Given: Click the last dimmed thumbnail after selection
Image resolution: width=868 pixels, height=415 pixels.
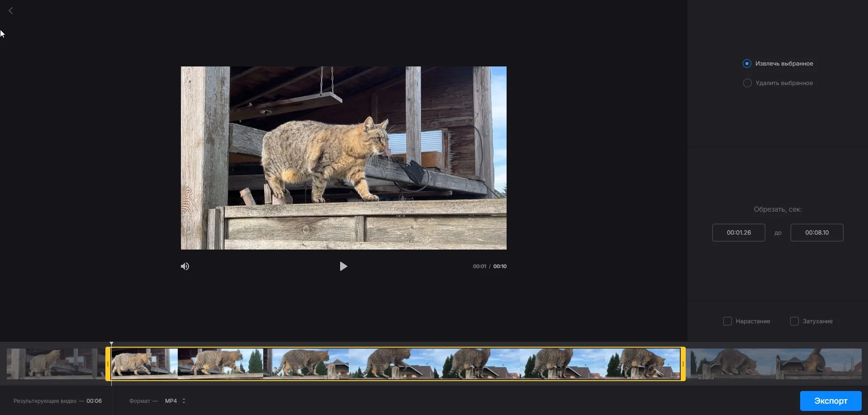Looking at the screenshot, I should point(819,364).
